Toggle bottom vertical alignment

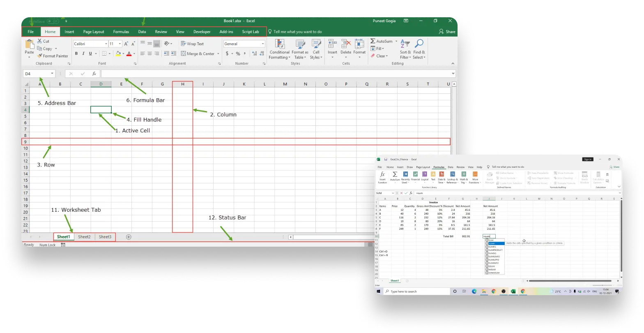(156, 44)
